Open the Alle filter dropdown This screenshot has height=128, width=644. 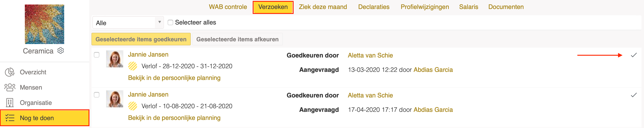click(x=128, y=23)
